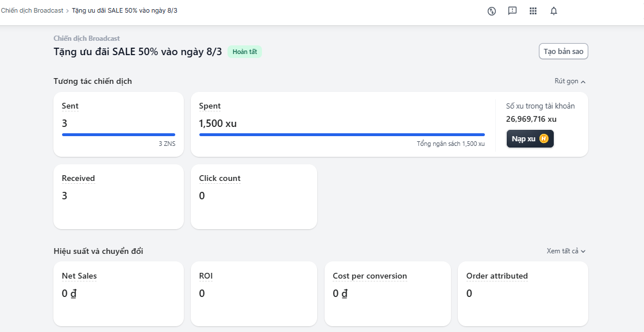
Task: Click the Hoàn tất status badge
Action: coord(245,52)
